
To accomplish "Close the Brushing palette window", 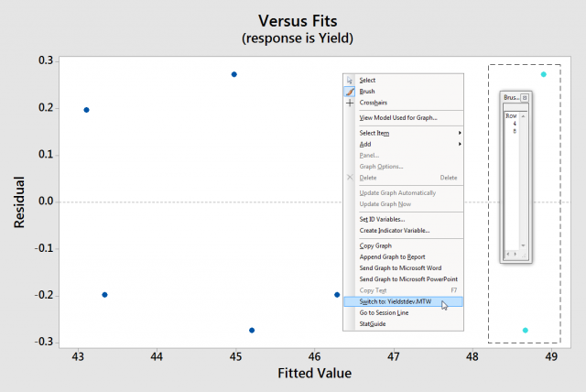I will tap(525, 96).
